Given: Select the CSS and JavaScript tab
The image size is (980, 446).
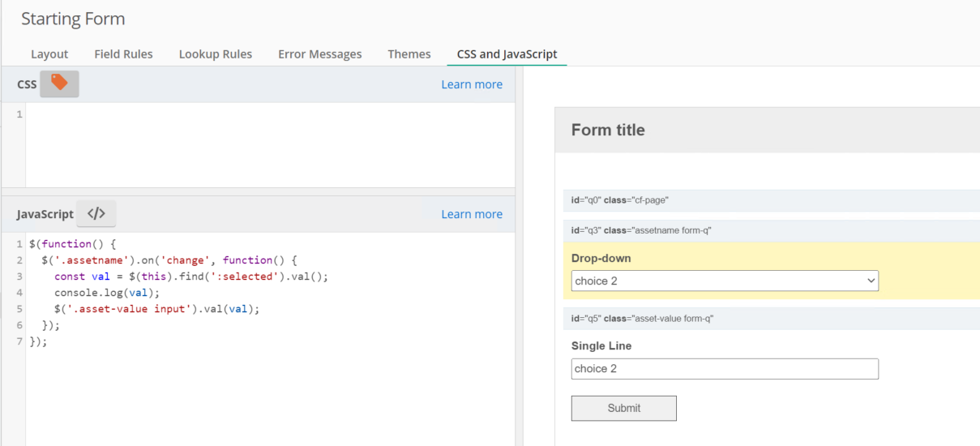Looking at the screenshot, I should pos(507,54).
